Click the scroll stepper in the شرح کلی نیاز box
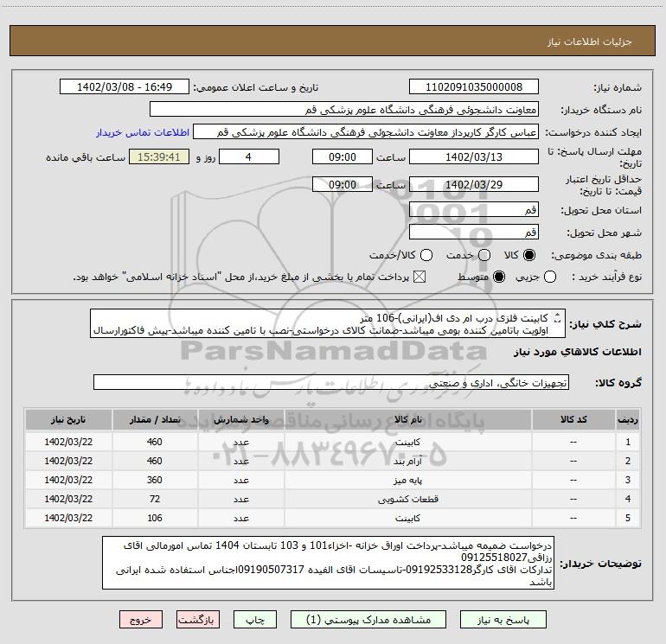666x644 pixels. 558,318
